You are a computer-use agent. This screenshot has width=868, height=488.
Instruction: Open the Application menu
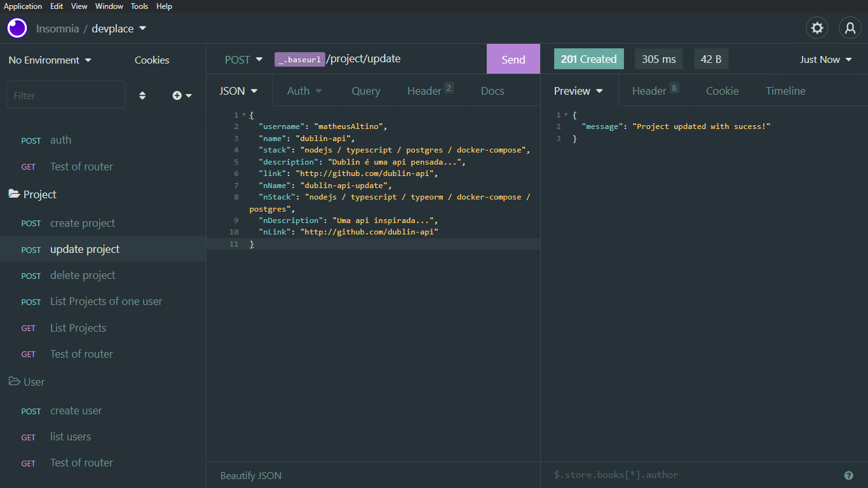23,6
